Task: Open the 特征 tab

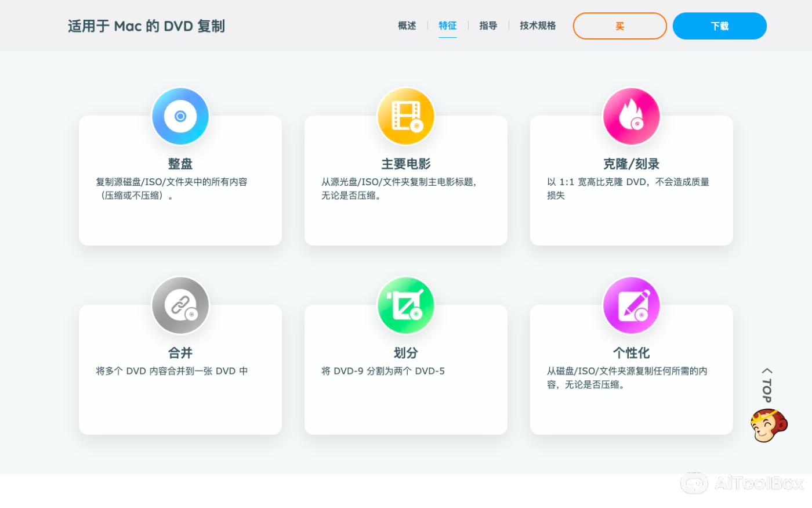Action: [x=447, y=26]
